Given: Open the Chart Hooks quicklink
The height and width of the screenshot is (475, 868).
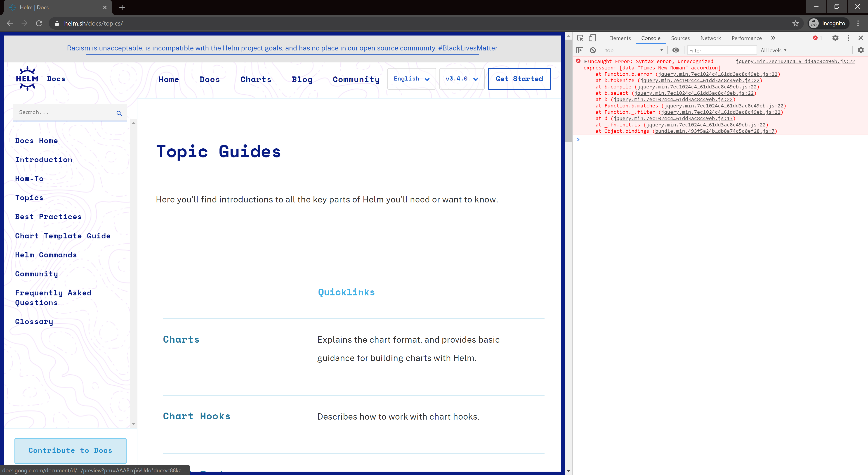Looking at the screenshot, I should (x=196, y=416).
